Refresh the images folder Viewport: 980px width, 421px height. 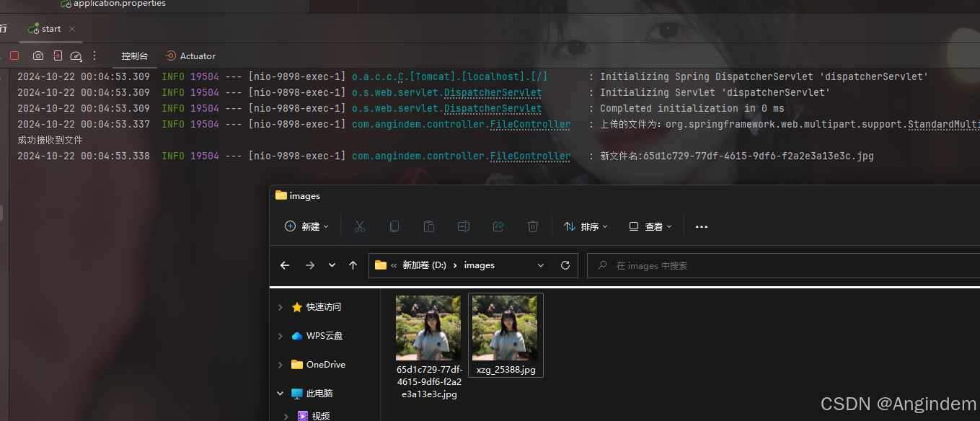[565, 265]
